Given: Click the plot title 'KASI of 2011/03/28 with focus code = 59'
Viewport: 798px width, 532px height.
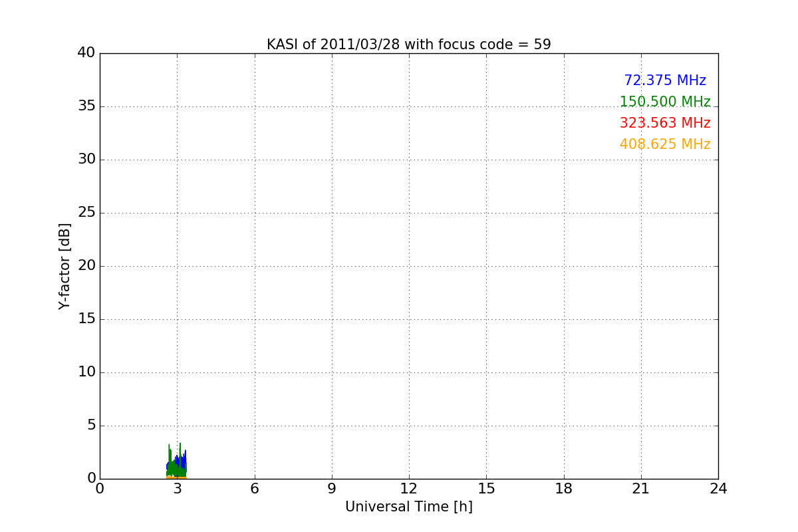Looking at the screenshot, I should (x=409, y=45).
